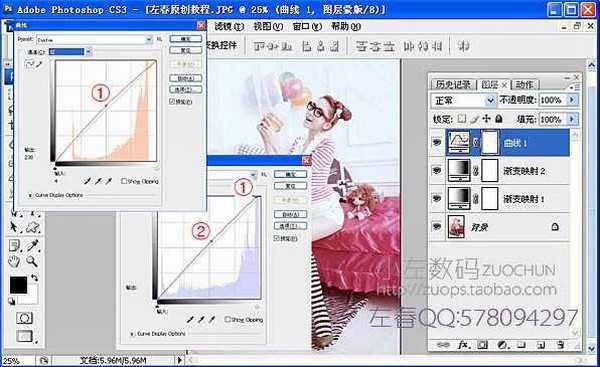Viewport: 600px width, 367px height.
Task: Toggle preview checkbox in blue-histogram Curves dialog
Action: click(276, 238)
